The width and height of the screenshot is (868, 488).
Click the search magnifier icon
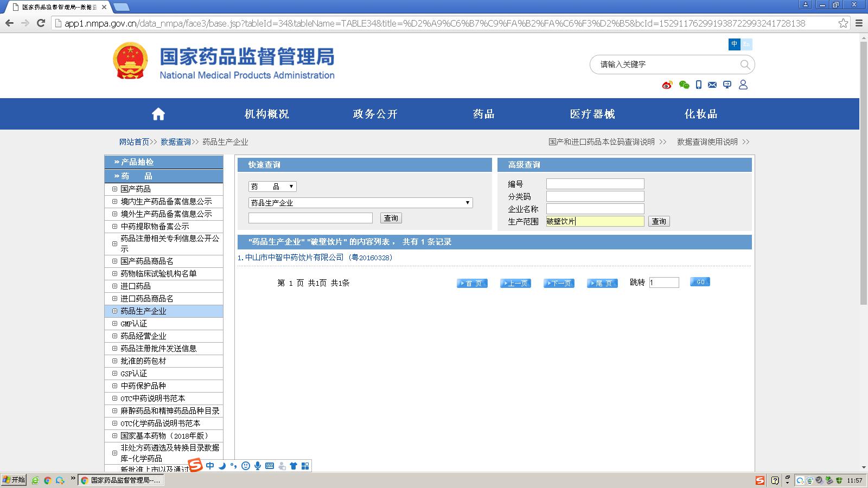(x=745, y=64)
